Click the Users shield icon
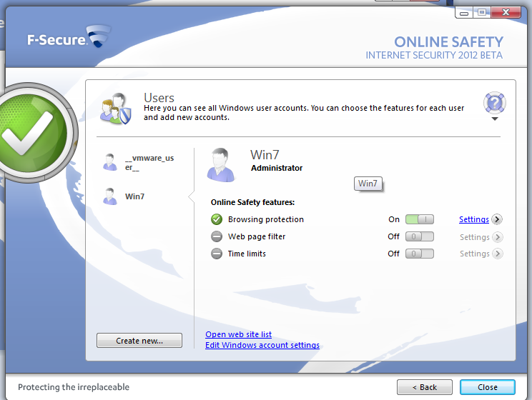 point(116,109)
